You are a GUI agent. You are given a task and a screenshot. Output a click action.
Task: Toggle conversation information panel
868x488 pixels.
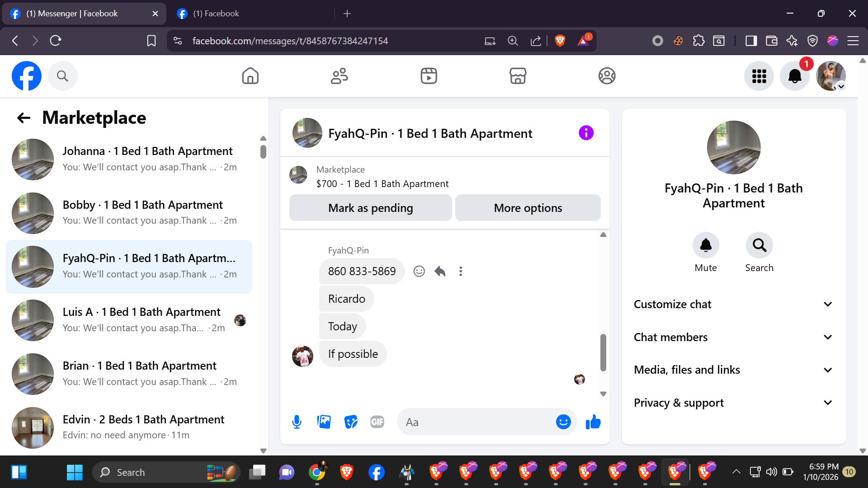click(x=586, y=133)
